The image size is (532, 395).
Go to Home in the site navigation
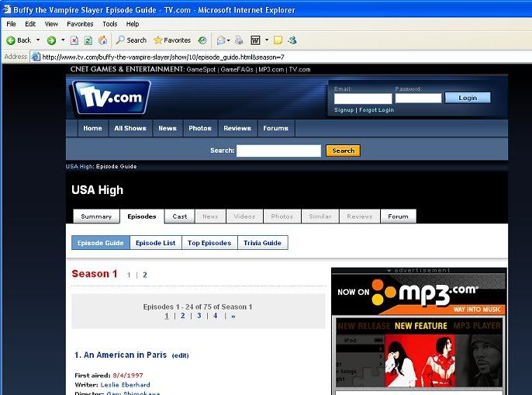coord(92,128)
